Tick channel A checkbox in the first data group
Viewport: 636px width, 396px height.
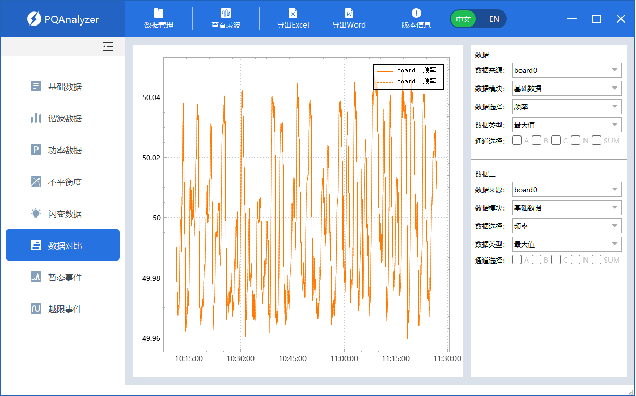click(517, 140)
